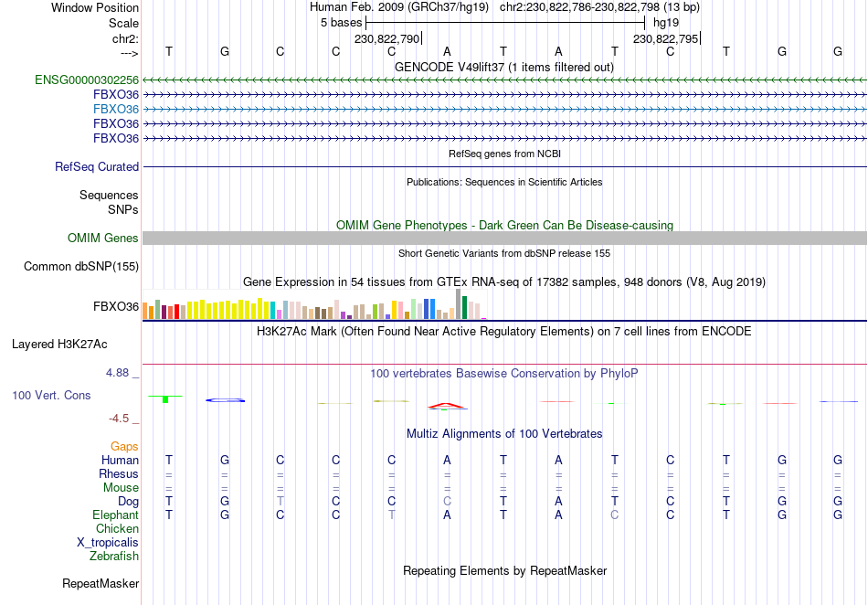Click the chr2:230,822,786-230,822,798 coordinates text
The width and height of the screenshot is (868, 605).
tap(599, 7)
